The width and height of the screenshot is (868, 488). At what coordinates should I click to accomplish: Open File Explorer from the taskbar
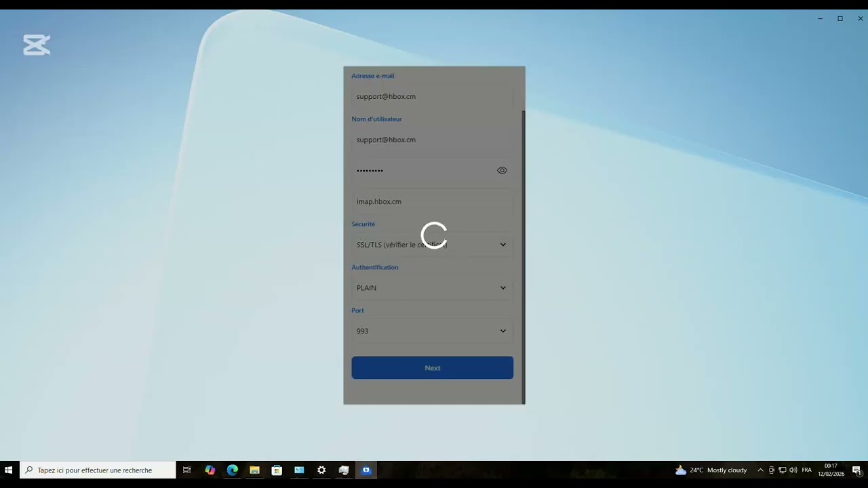click(x=255, y=470)
